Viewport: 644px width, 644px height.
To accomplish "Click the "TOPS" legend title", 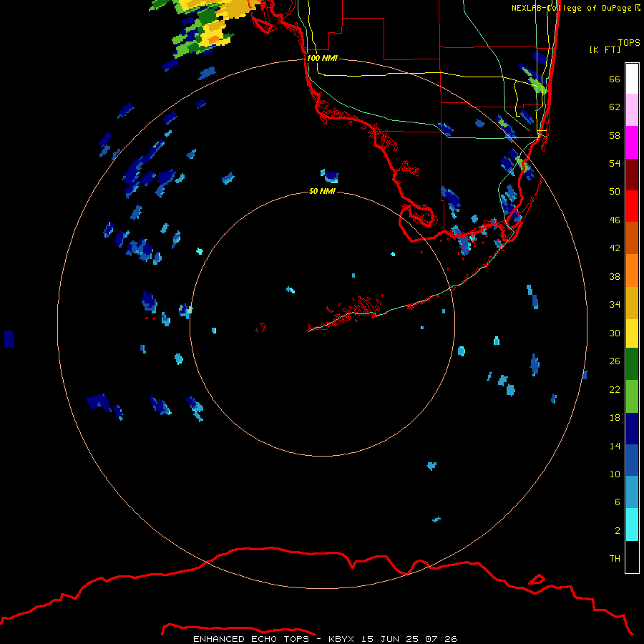I will click(x=629, y=43).
